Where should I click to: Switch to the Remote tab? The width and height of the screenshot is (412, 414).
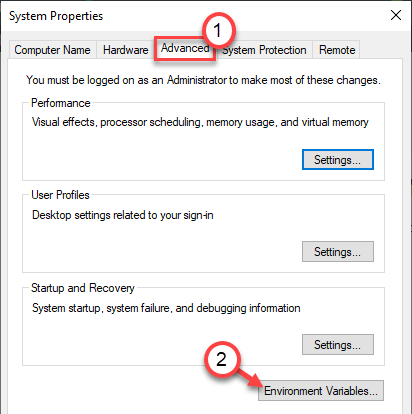[x=337, y=50]
